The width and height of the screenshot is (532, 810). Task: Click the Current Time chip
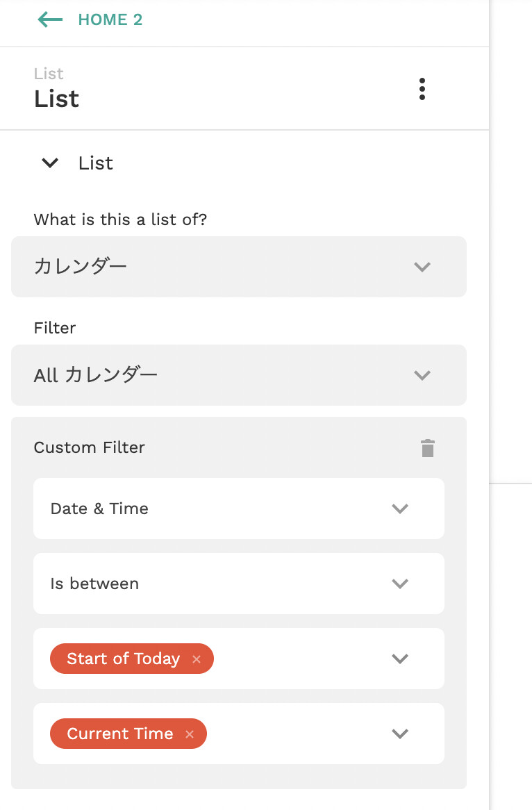(119, 734)
